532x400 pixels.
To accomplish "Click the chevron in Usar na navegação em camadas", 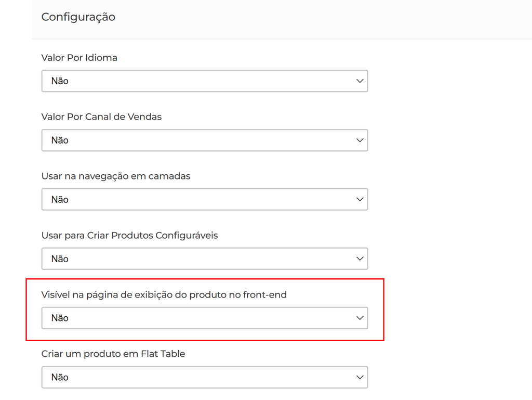I will point(360,200).
